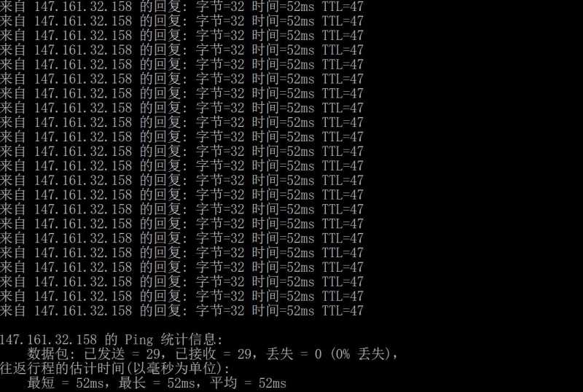The width and height of the screenshot is (583, 392).
Task: Click '来自' at start of the last reply line
Action: coord(12,310)
